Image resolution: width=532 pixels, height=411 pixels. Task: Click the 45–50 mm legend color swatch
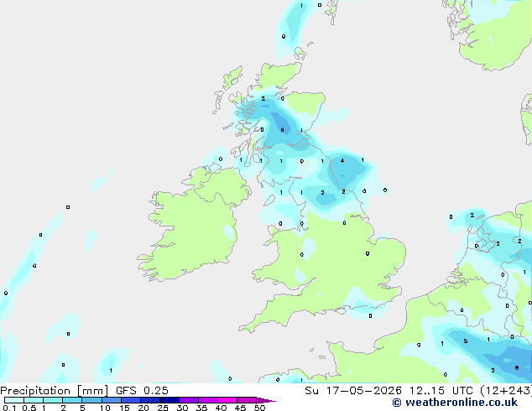(x=247, y=400)
